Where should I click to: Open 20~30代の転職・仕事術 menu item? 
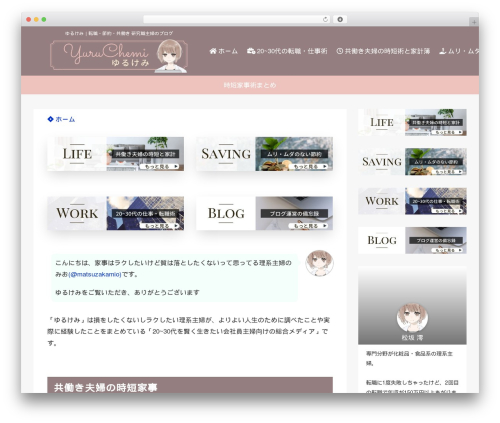pyautogui.click(x=287, y=51)
